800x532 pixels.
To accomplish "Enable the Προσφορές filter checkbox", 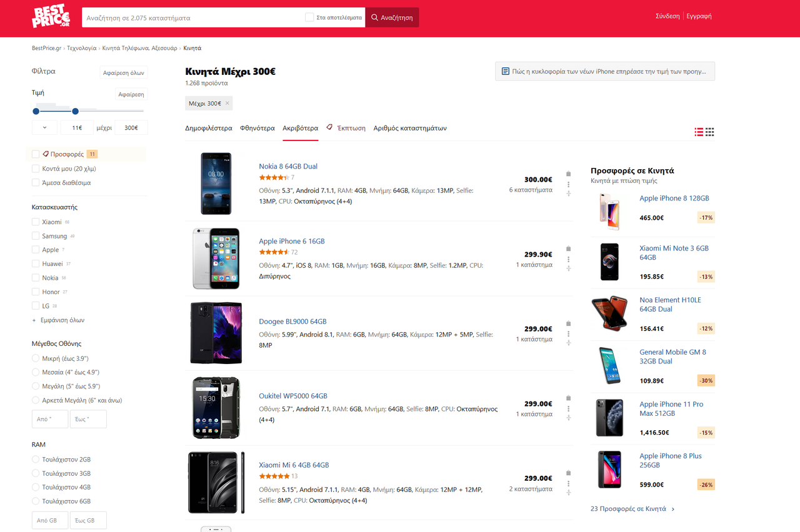I will click(36, 154).
